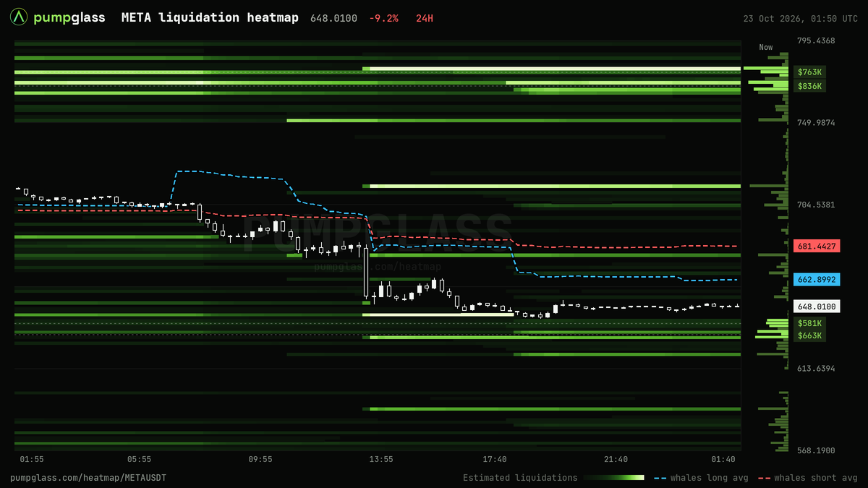This screenshot has height=488, width=868.
Task: Click the 795.4368 axis price
Action: [816, 40]
